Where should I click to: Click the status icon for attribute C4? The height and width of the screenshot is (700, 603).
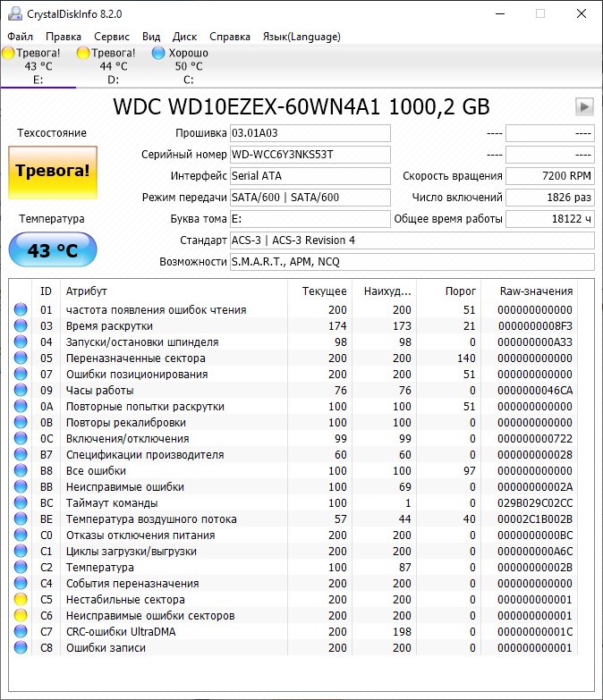pyautogui.click(x=21, y=583)
